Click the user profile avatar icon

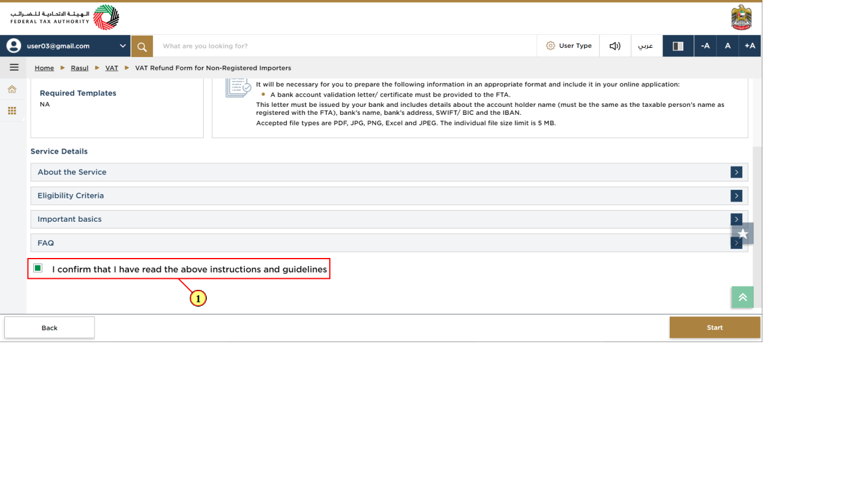click(x=14, y=46)
